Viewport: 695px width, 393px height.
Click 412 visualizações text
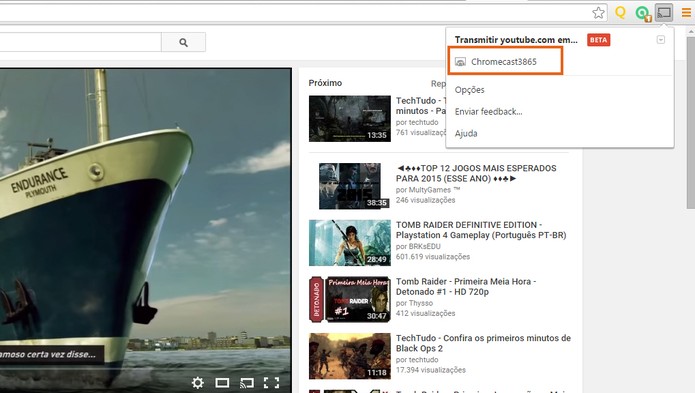tap(426, 313)
